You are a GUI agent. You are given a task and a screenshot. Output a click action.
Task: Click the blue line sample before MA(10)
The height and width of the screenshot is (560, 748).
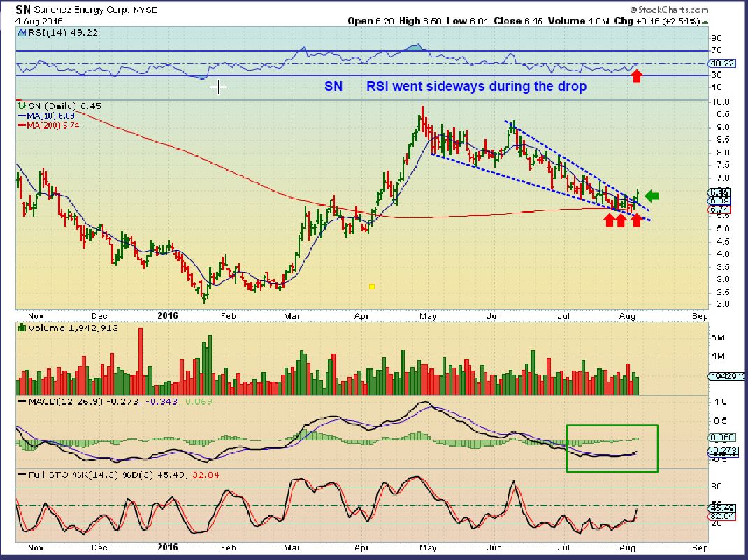22,116
